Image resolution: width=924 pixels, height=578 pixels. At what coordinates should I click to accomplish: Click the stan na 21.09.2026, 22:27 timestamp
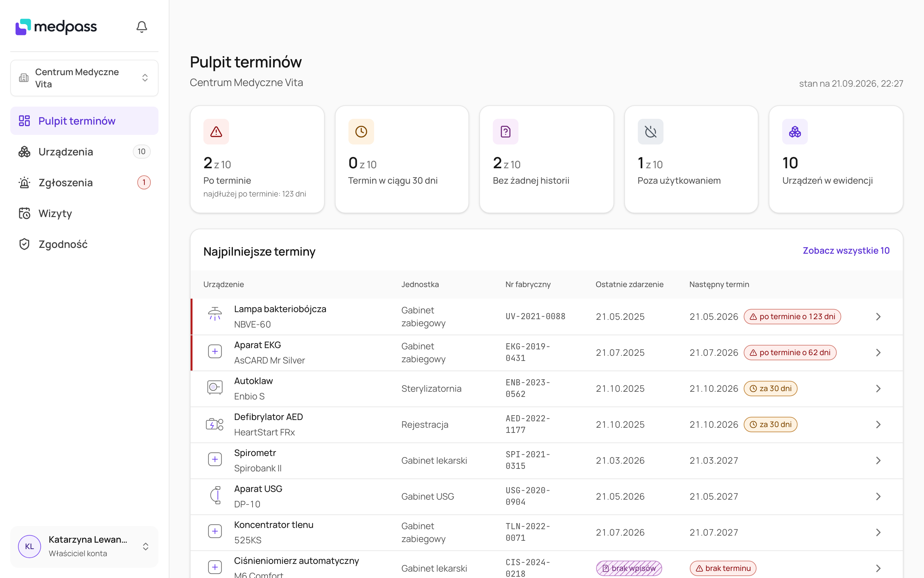click(x=851, y=83)
